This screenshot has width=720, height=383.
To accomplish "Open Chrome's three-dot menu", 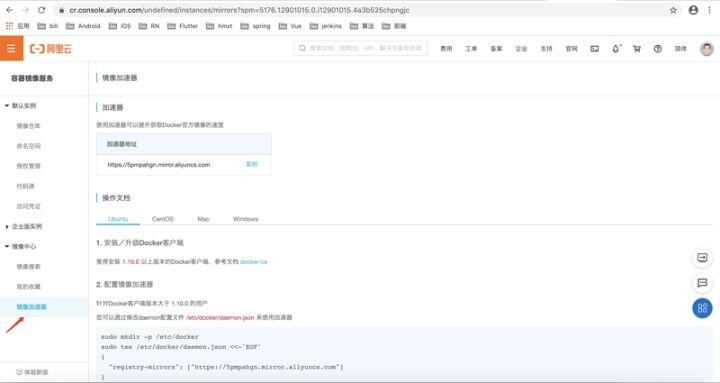I will pos(709,10).
